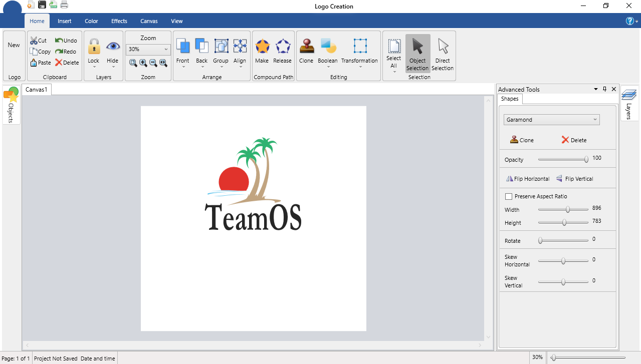Make compound path with star icon
Screen dimensions: 641x364
click(262, 47)
